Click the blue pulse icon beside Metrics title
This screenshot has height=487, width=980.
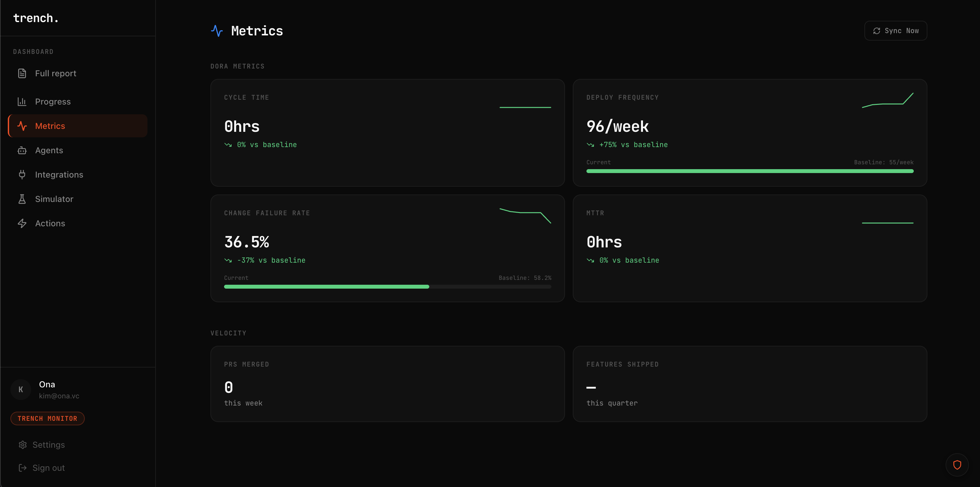click(x=217, y=31)
